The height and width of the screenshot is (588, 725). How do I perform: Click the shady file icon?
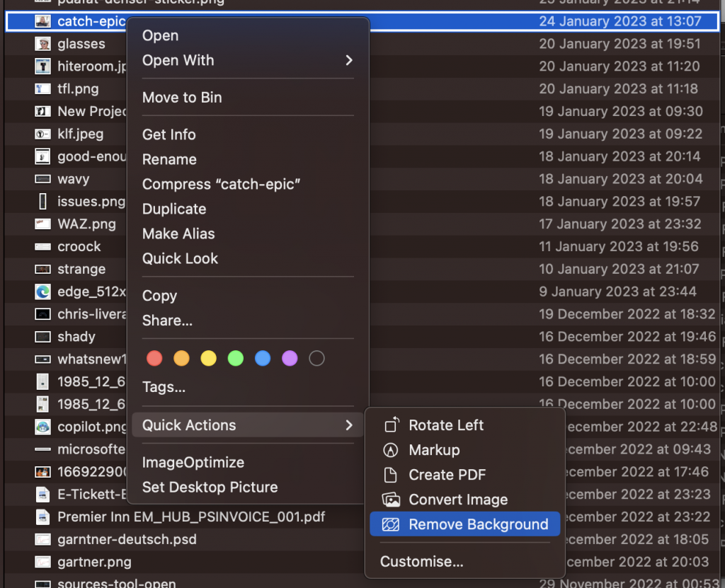43,337
